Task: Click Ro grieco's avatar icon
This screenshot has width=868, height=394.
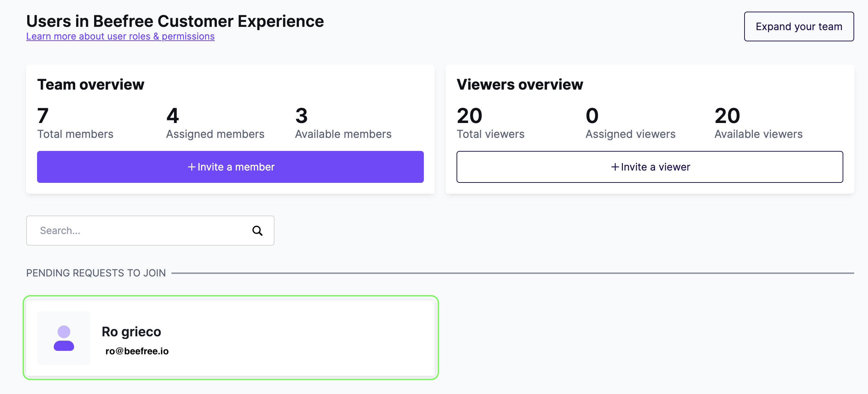Action: [64, 338]
